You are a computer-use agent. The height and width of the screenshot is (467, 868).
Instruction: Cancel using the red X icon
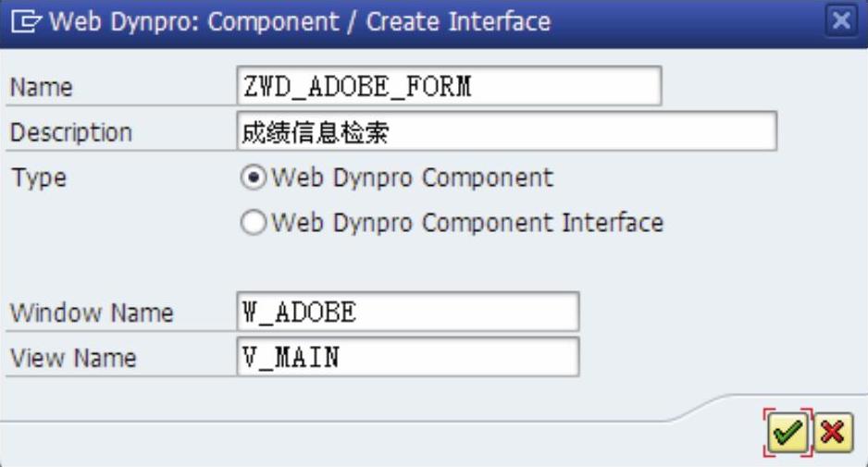833,432
